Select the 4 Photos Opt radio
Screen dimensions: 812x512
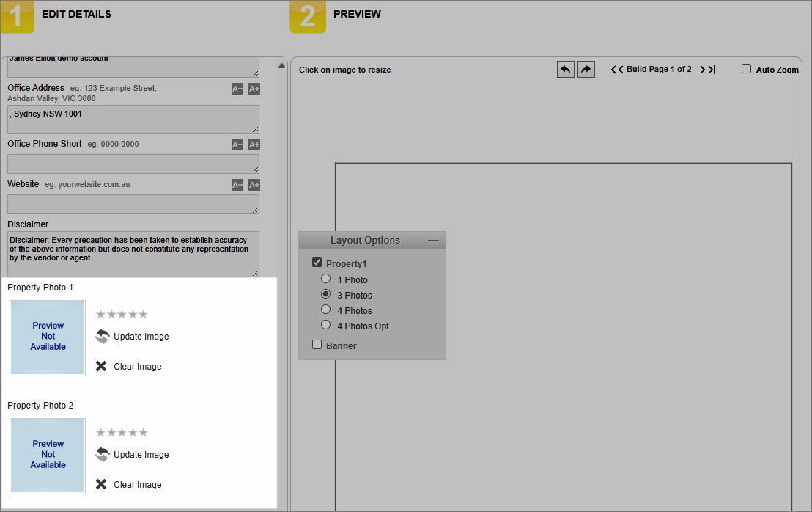point(325,325)
